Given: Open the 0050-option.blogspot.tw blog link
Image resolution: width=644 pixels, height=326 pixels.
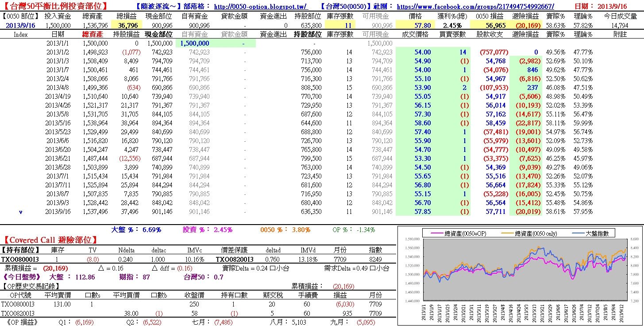Looking at the screenshot, I should coord(261,7).
